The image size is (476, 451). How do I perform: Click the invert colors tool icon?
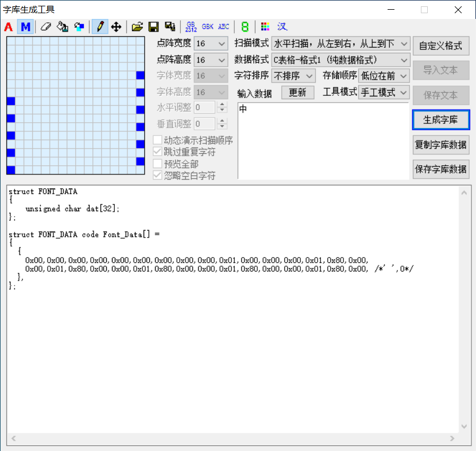79,27
